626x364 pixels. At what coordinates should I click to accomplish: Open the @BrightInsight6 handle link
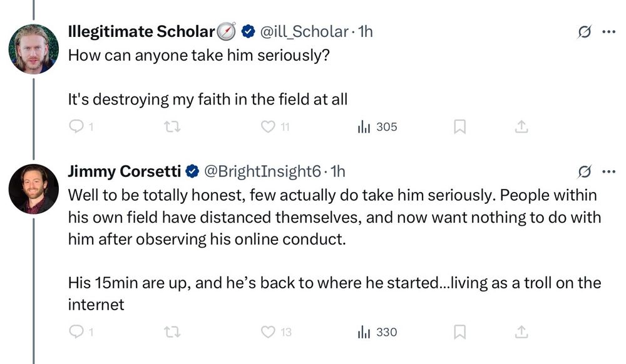coord(262,171)
